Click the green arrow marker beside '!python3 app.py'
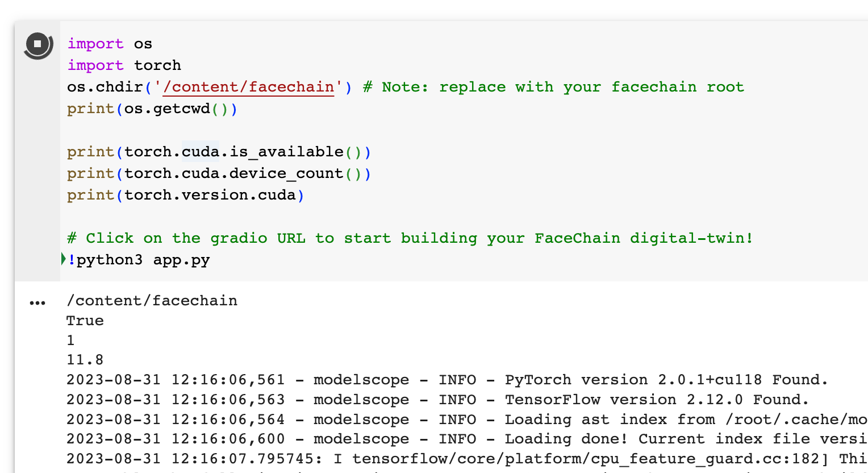This screenshot has width=868, height=473. pyautogui.click(x=62, y=259)
